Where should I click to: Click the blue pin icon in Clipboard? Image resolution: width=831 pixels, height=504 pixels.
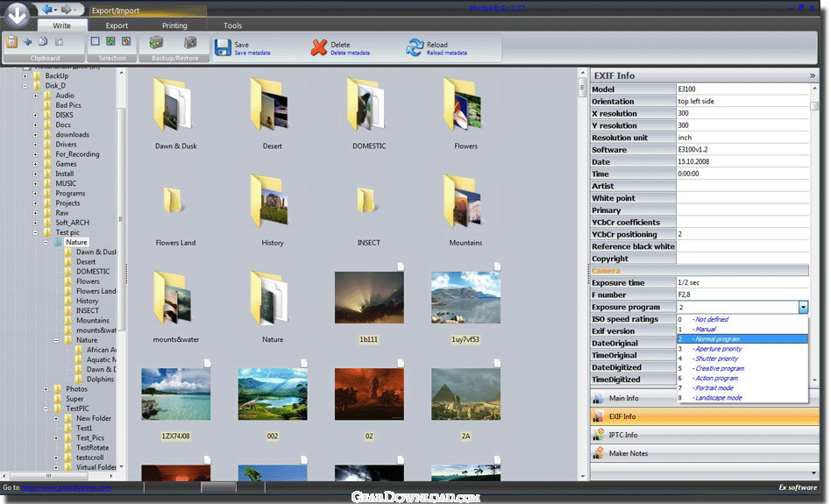coord(27,42)
